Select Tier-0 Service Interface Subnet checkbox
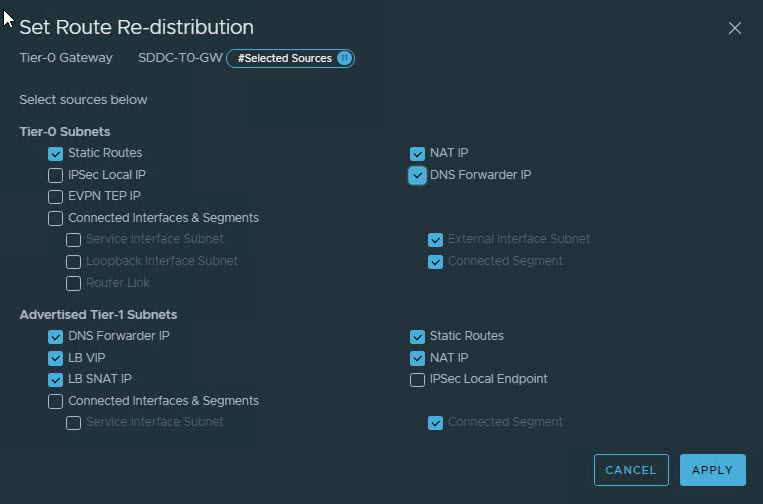 73,240
